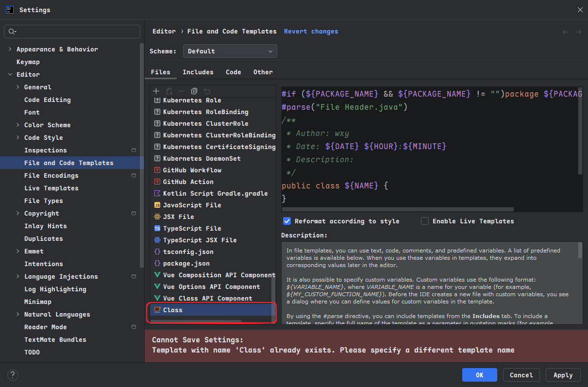588x387 pixels.
Task: Open the Scheme dropdown
Action: [x=230, y=51]
